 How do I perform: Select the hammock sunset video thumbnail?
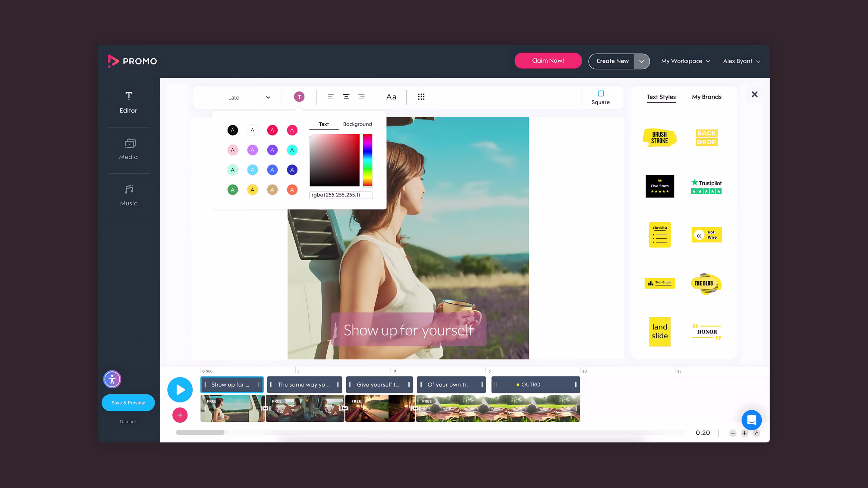click(x=380, y=408)
